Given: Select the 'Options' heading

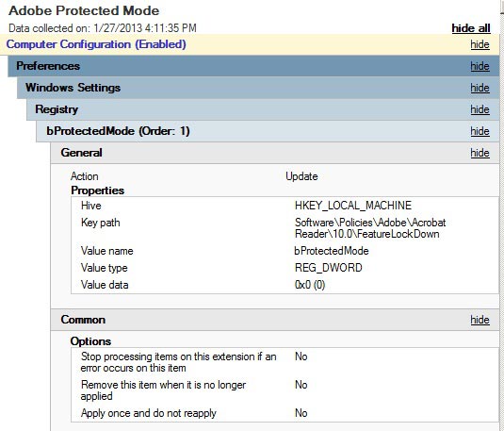Looking at the screenshot, I should pyautogui.click(x=90, y=341).
